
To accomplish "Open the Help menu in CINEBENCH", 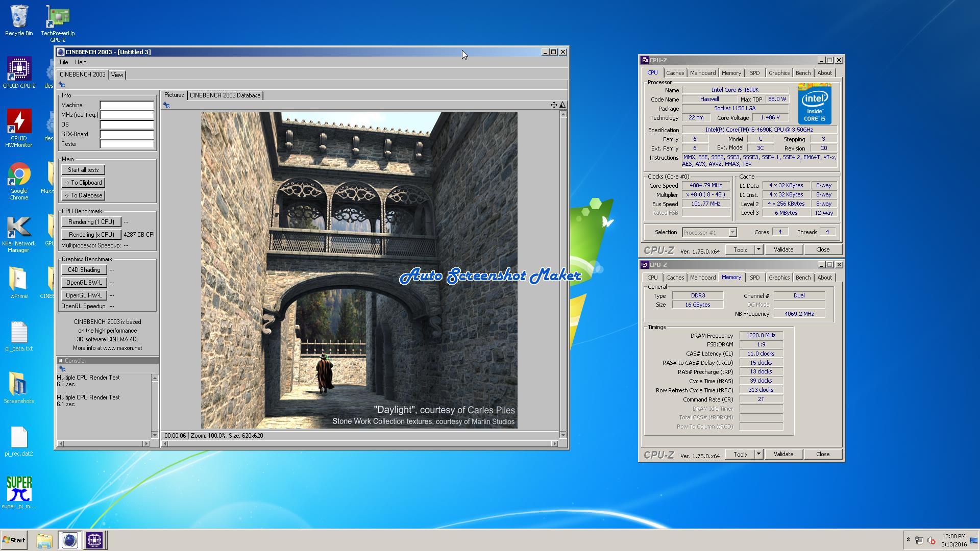I will click(81, 62).
